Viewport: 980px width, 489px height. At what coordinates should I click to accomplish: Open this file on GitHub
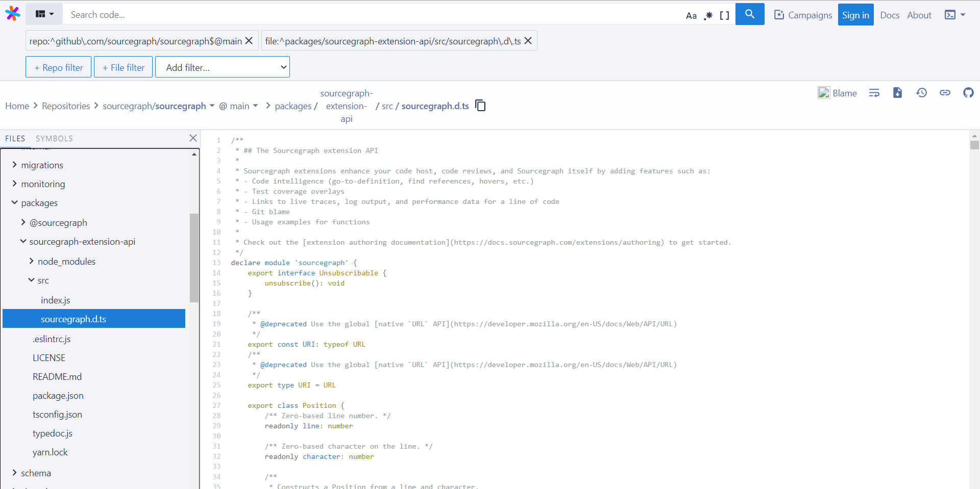(x=969, y=93)
